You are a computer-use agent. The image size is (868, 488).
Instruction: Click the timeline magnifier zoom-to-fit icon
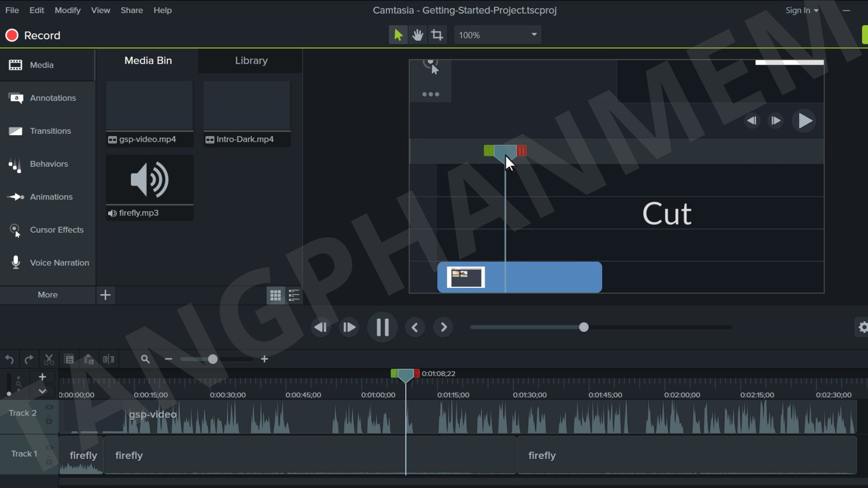pyautogui.click(x=145, y=359)
